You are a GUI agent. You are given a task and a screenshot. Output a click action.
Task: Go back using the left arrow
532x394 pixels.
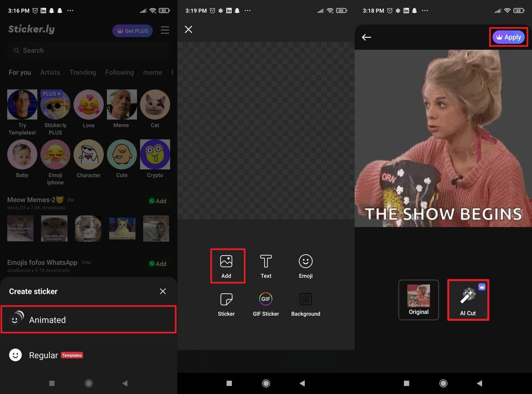[x=366, y=37]
